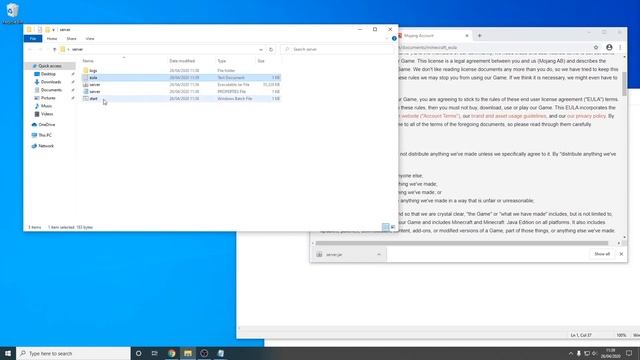Open Pictures in navigation pane
640x360 pixels.
coord(48,98)
